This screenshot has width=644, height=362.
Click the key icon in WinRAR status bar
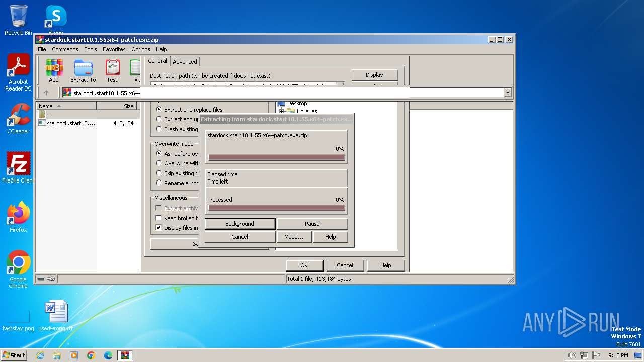point(51,279)
